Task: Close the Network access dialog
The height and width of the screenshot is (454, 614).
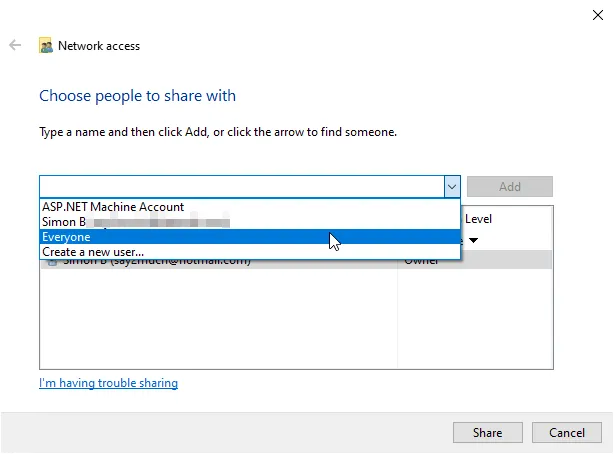Action: pyautogui.click(x=598, y=15)
